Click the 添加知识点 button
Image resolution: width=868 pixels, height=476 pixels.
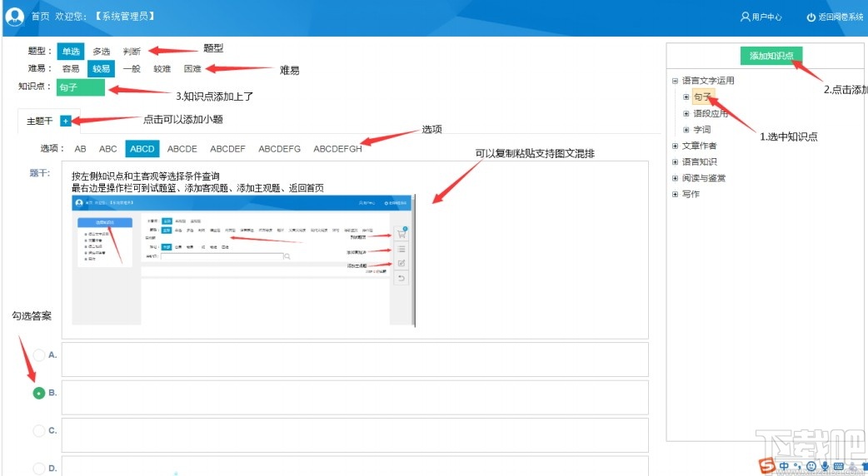coord(771,56)
